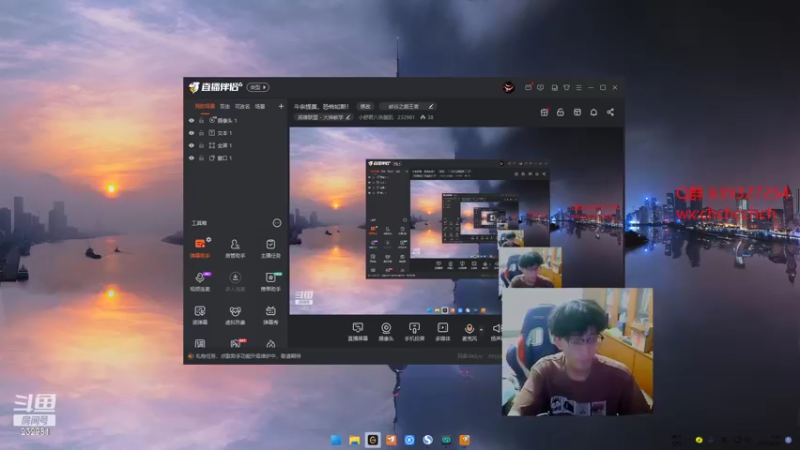
Task: Collapse the 工具箱 toolbox section
Action: coord(277,223)
